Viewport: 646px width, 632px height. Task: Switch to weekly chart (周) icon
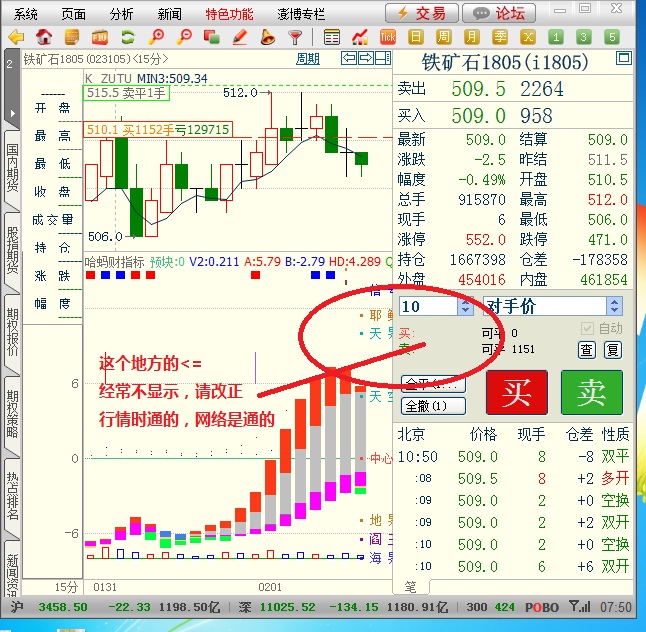pos(444,37)
